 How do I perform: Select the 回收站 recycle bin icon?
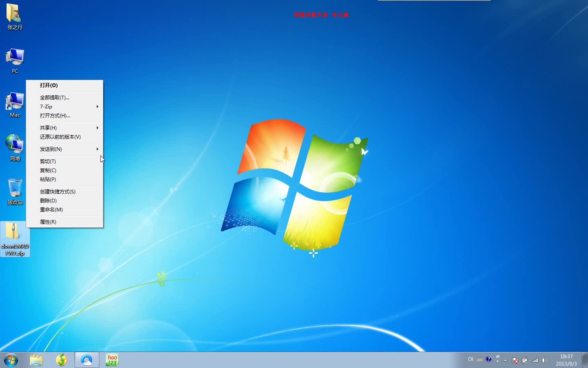pyautogui.click(x=15, y=191)
